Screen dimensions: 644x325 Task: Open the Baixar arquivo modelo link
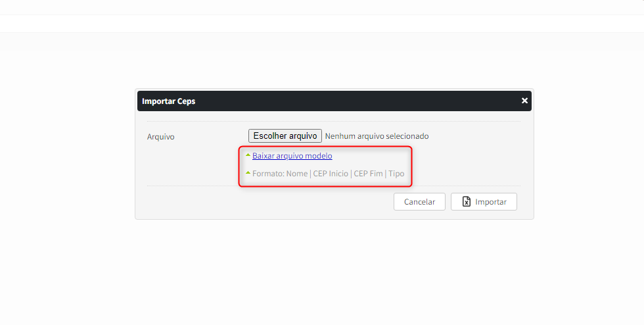[292, 156]
